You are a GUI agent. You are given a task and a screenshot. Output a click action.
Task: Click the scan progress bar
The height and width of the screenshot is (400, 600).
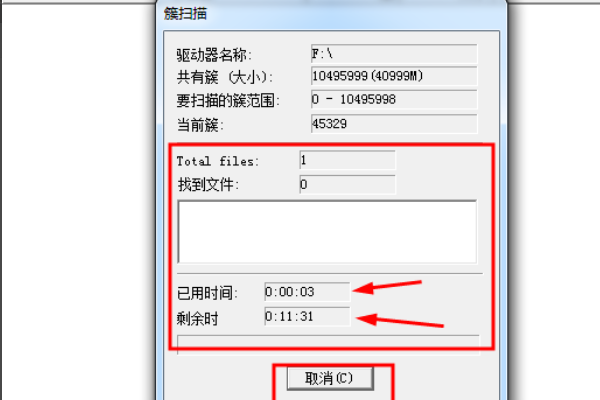click(328, 345)
